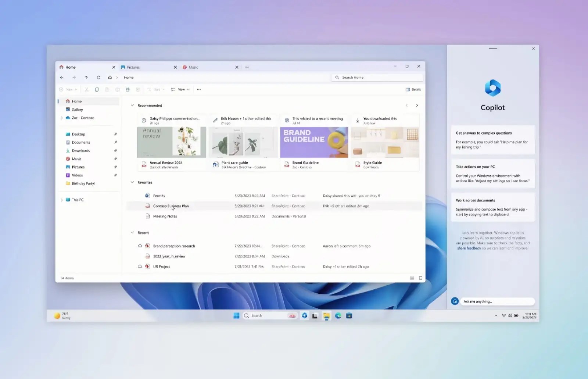Click the Copilot logo in the sidebar
588x379 pixels.
(x=492, y=87)
